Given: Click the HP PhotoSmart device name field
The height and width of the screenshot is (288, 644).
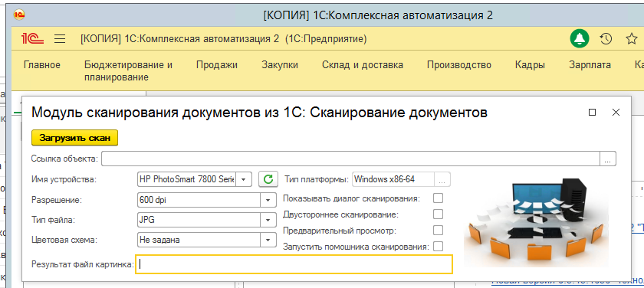Looking at the screenshot, I should pyautogui.click(x=187, y=179).
